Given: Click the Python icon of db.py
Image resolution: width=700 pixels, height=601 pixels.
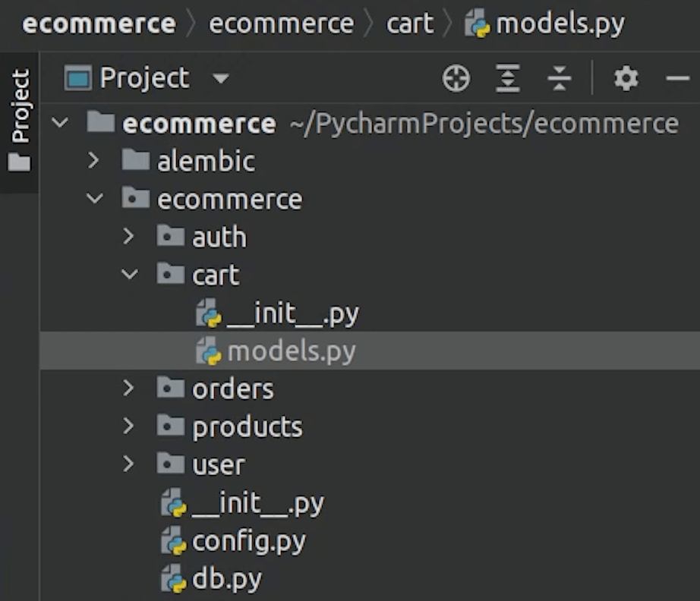Looking at the screenshot, I should (x=174, y=580).
